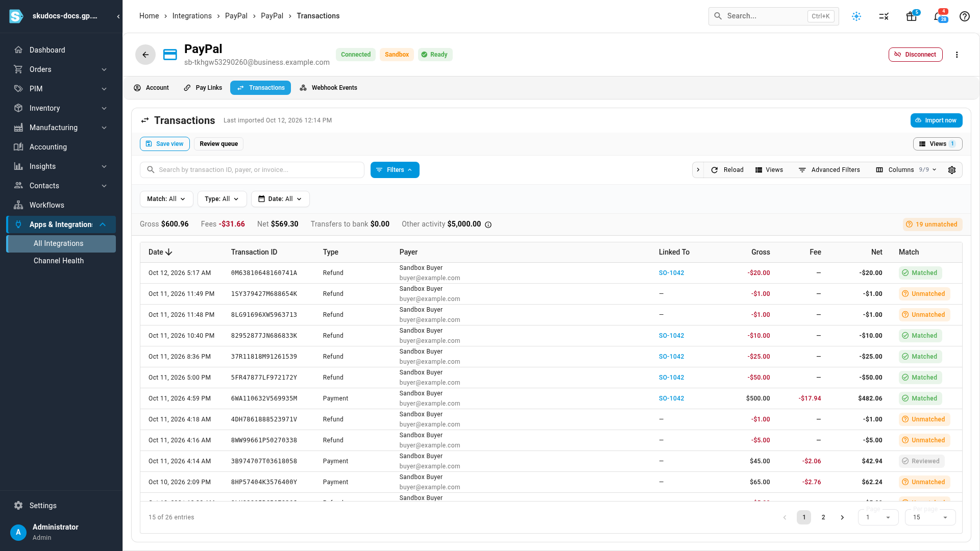Open the three-dot menu next to Disconnect
The width and height of the screenshot is (980, 551).
coord(957,55)
